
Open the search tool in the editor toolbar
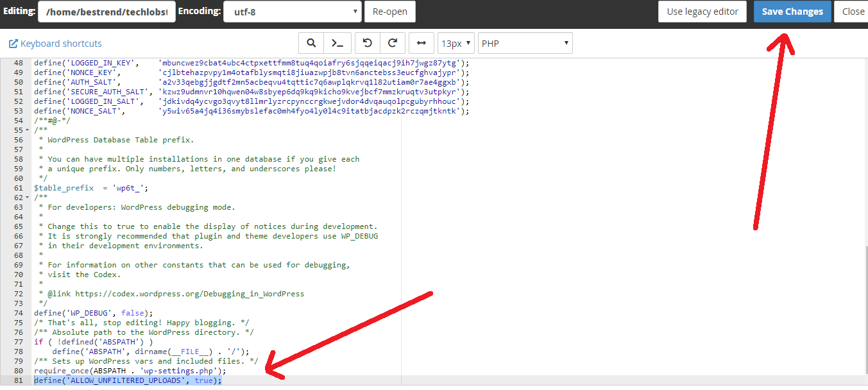coord(311,43)
